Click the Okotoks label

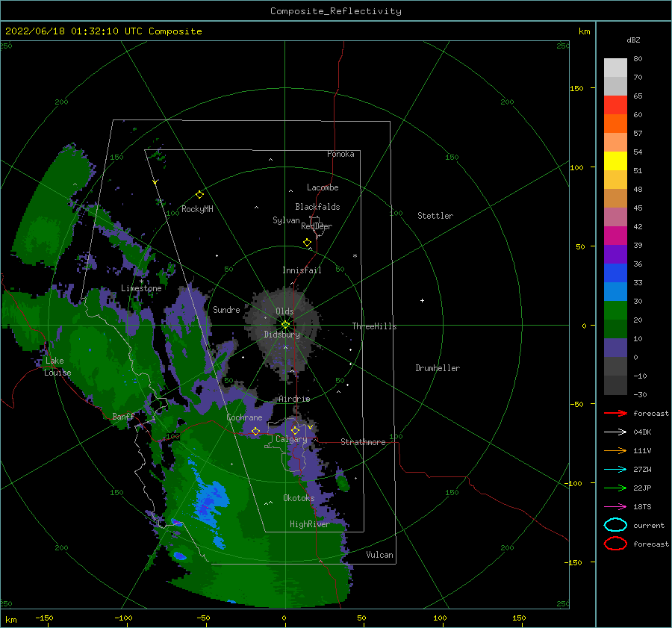299,498
